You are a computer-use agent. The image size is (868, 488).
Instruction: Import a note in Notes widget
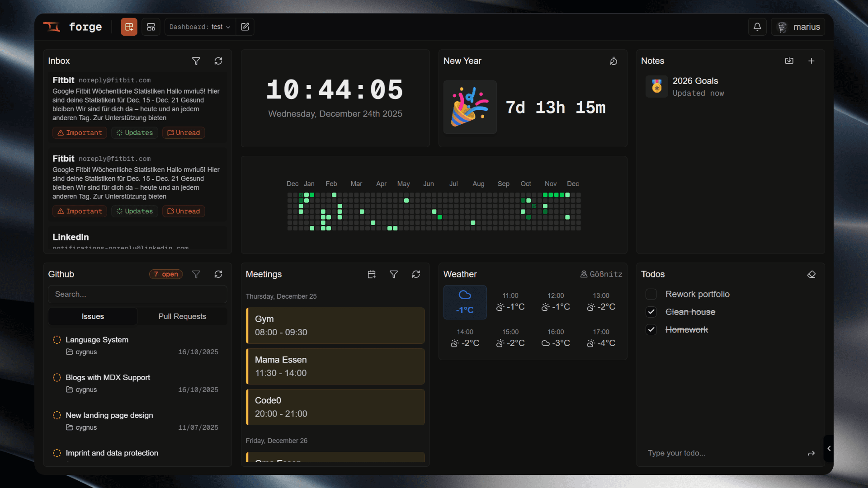point(789,61)
